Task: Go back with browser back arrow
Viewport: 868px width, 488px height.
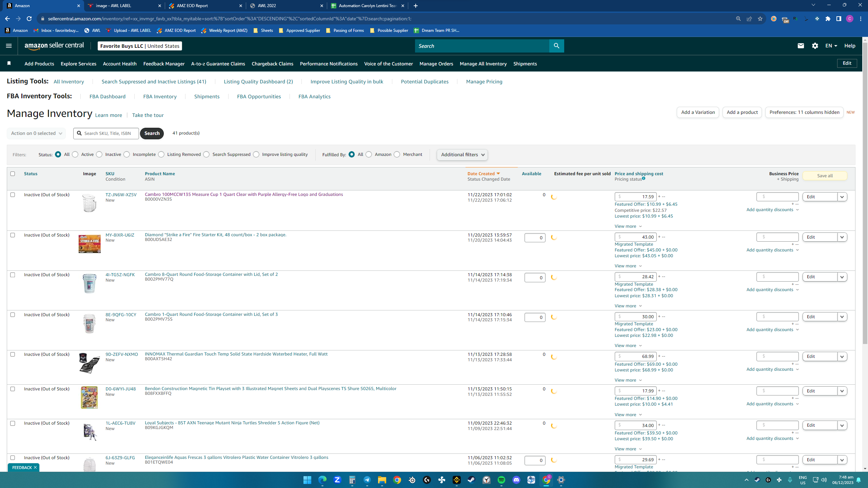Action: click(x=7, y=19)
